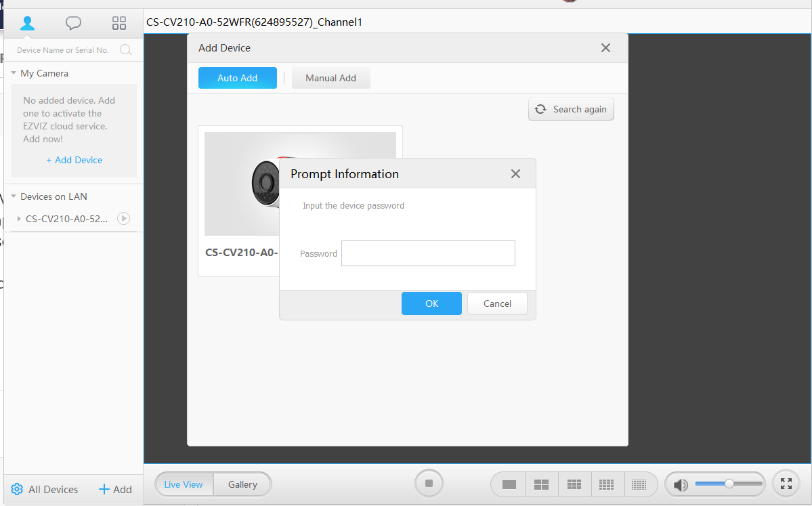Switch to the Manual Add tab
This screenshot has width=812, height=506.
(330, 78)
